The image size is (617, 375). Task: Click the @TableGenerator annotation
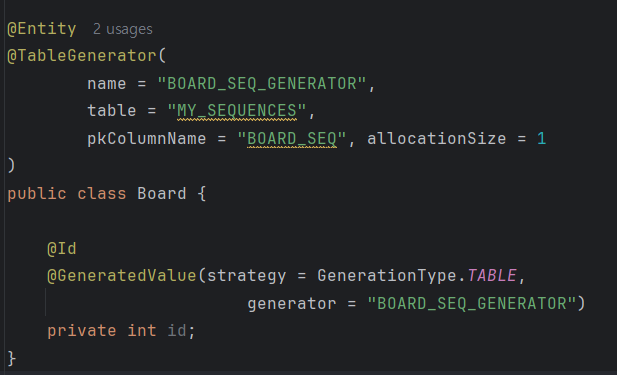pyautogui.click(x=82, y=55)
